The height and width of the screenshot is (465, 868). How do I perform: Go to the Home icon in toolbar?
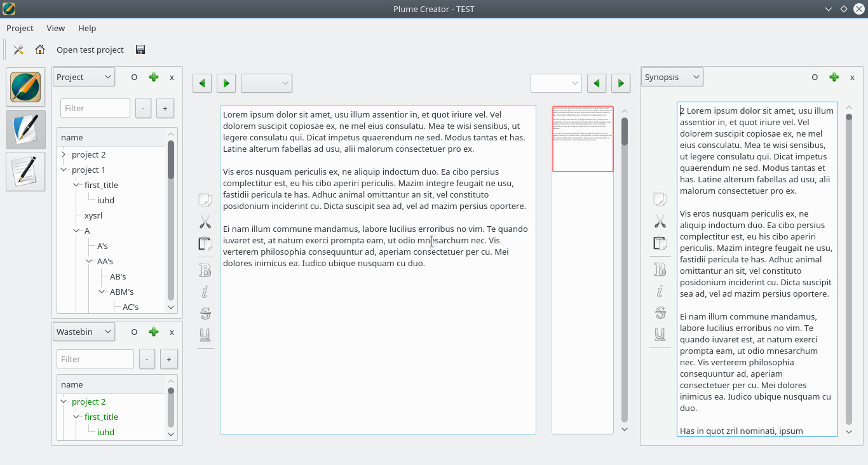[40, 50]
